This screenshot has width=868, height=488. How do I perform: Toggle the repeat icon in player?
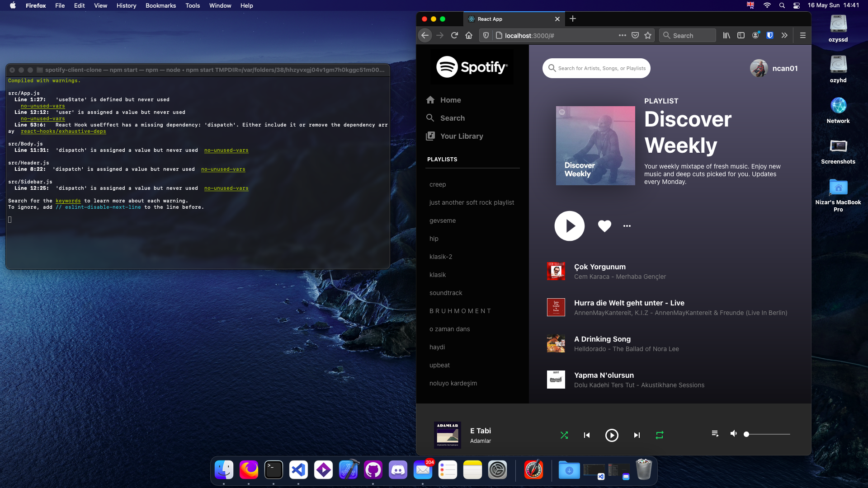click(x=660, y=435)
